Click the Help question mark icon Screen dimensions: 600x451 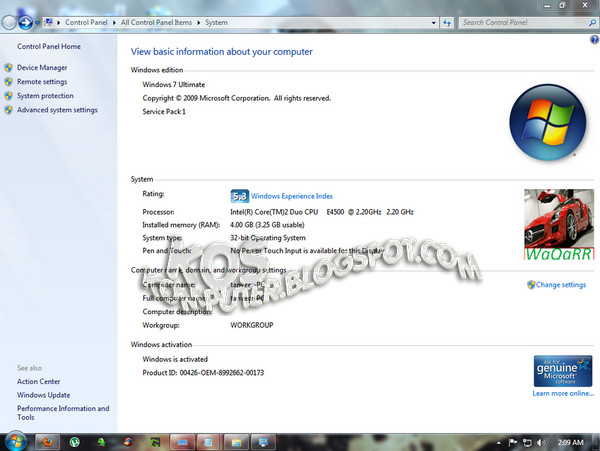pyautogui.click(x=594, y=39)
